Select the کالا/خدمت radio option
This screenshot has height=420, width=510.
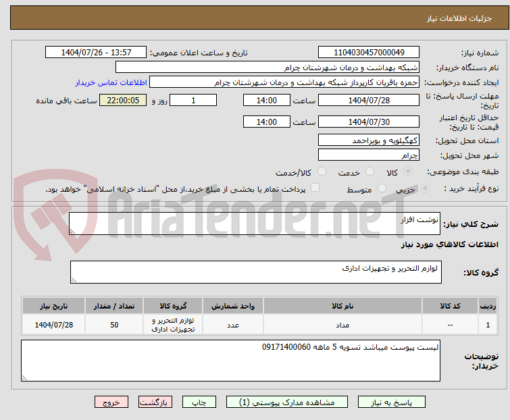pos(322,172)
